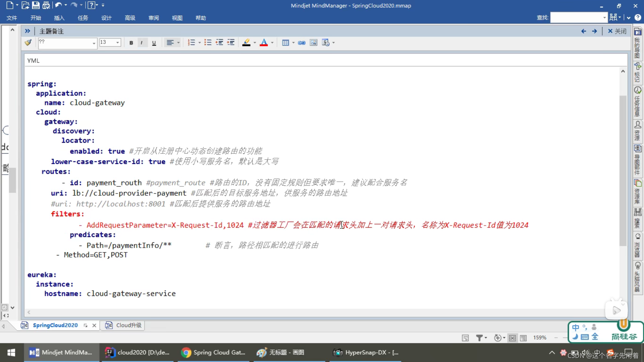Click the Italic formatting icon
Screen dimensions: 644x362
point(142,43)
